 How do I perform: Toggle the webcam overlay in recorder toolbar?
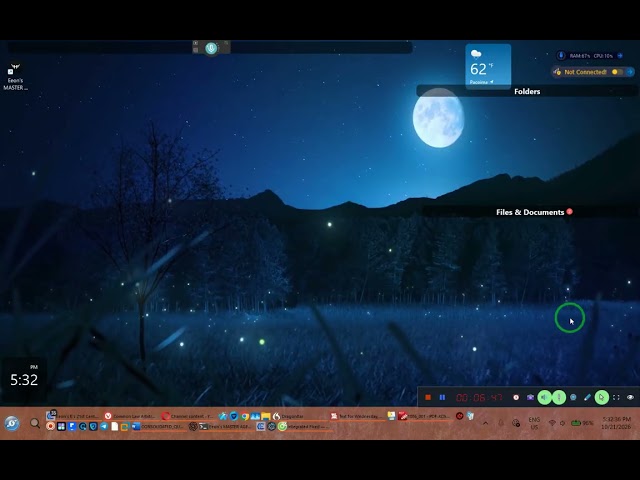(573, 397)
